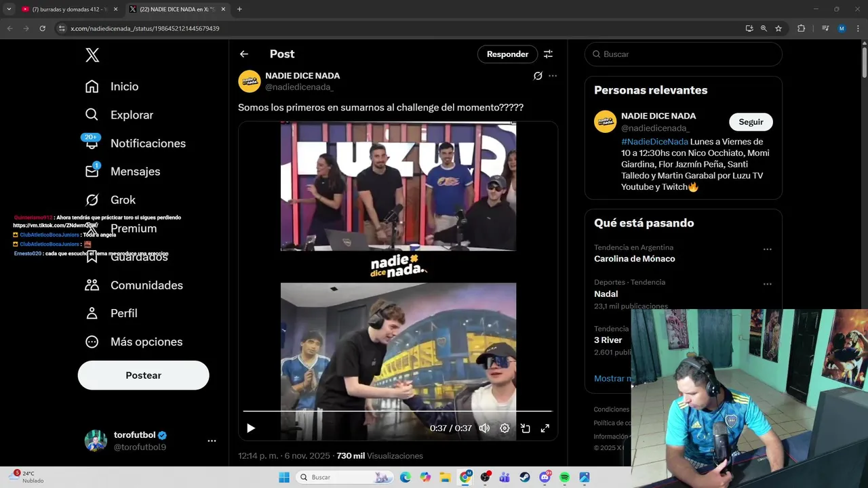The image size is (868, 488).
Task: Open the X logo home link
Action: pyautogui.click(x=92, y=56)
